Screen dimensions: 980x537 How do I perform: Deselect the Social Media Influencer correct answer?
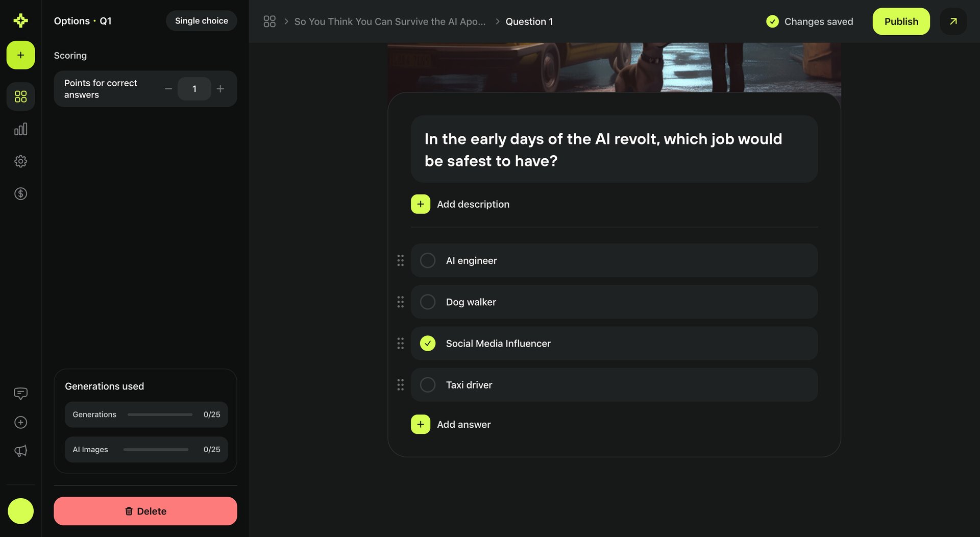pos(428,343)
